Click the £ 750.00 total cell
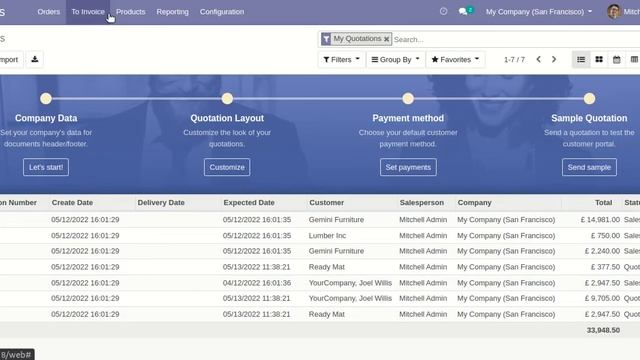Viewport: 640px width, 360px height. pyautogui.click(x=605, y=236)
